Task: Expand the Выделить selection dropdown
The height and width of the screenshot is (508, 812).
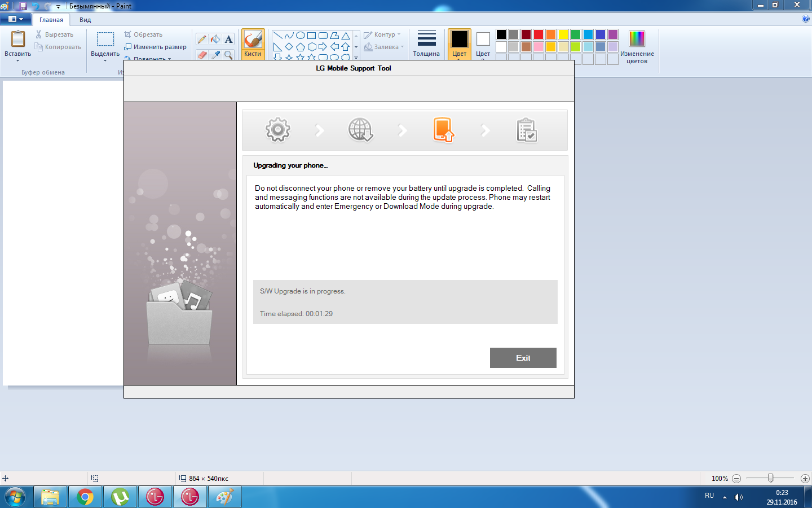Action: point(105,59)
